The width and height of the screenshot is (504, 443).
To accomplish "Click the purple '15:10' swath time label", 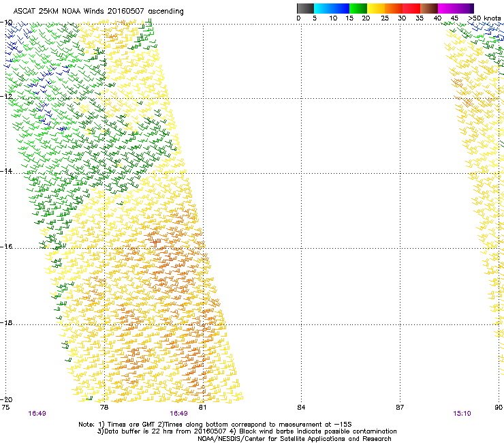I will pos(462,414).
